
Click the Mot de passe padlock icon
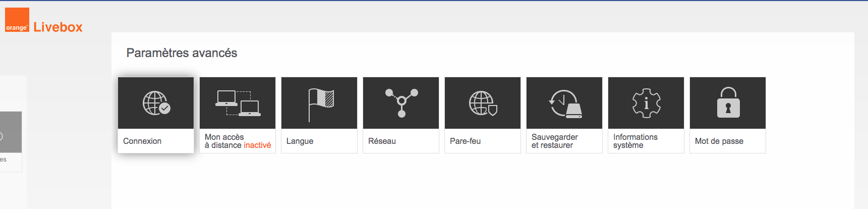[x=728, y=103]
